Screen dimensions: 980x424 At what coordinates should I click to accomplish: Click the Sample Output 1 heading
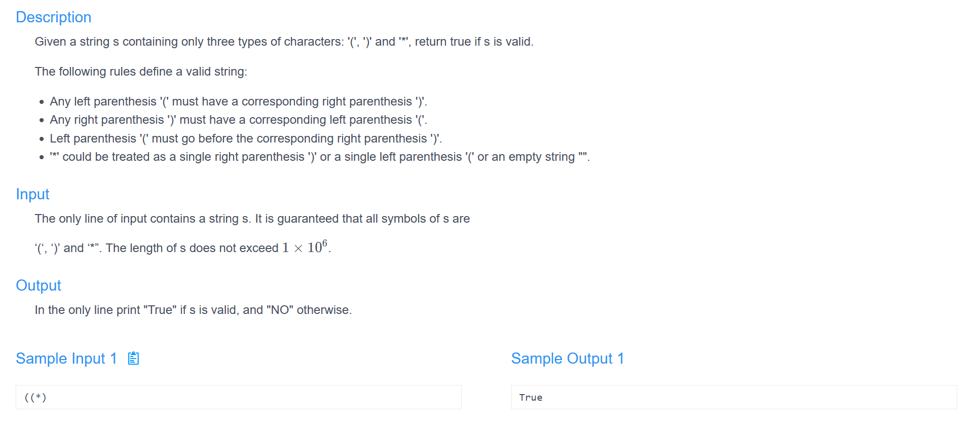click(568, 358)
